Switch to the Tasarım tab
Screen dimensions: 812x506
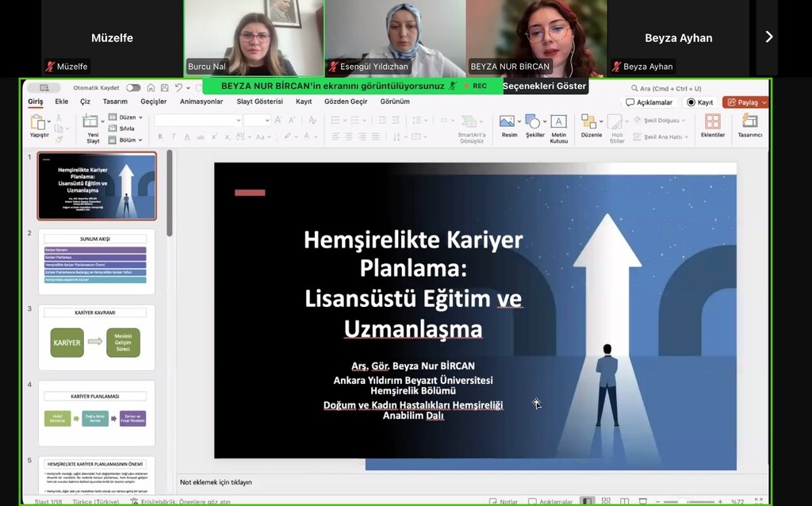(x=115, y=102)
